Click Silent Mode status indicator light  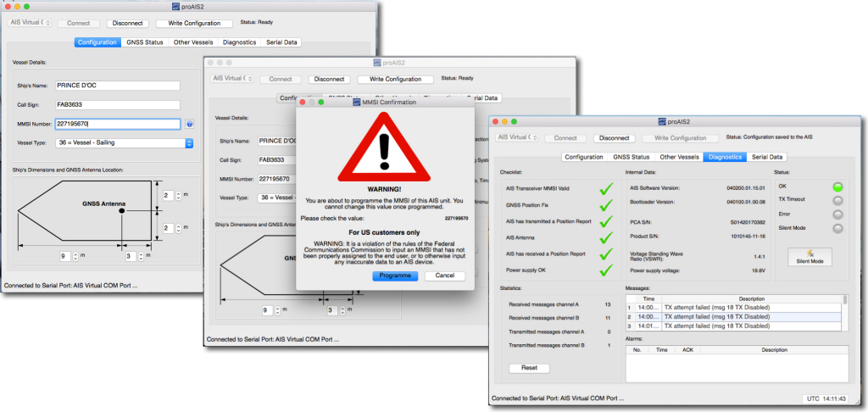[x=838, y=228]
